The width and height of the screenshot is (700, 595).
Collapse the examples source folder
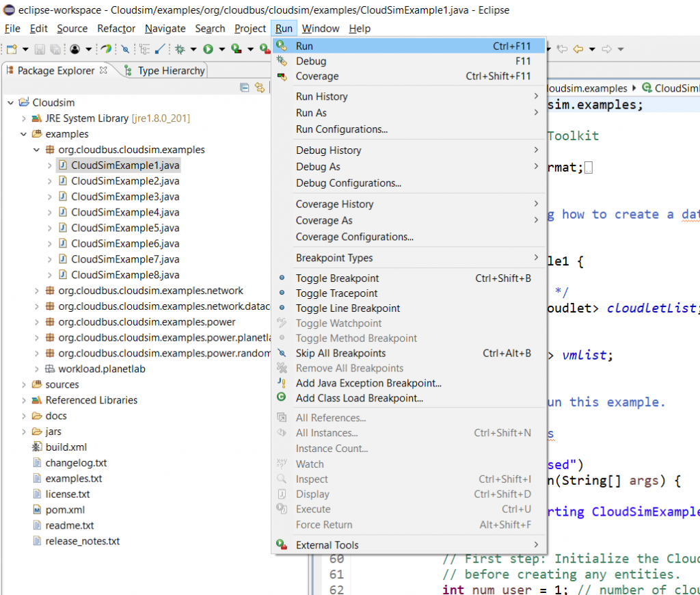(x=24, y=134)
